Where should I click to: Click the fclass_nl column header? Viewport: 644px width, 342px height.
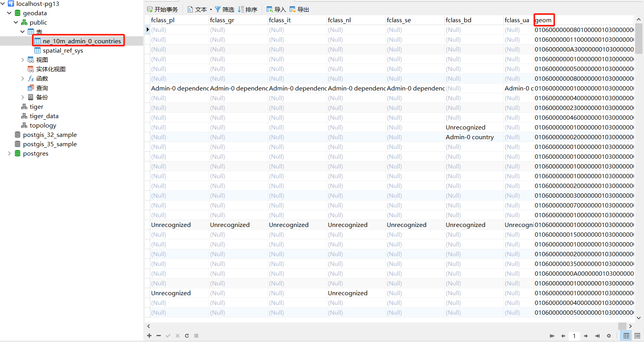(x=356, y=20)
